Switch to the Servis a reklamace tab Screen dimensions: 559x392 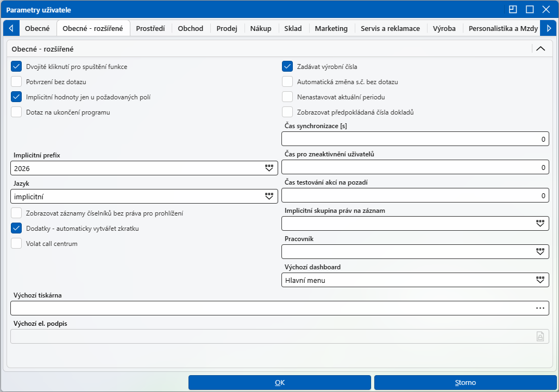coord(391,29)
